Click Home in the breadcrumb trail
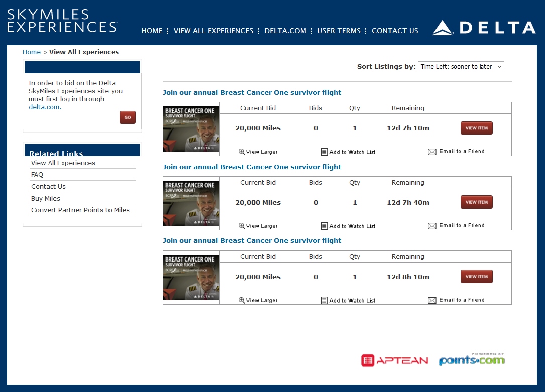545x392 pixels. tap(31, 52)
